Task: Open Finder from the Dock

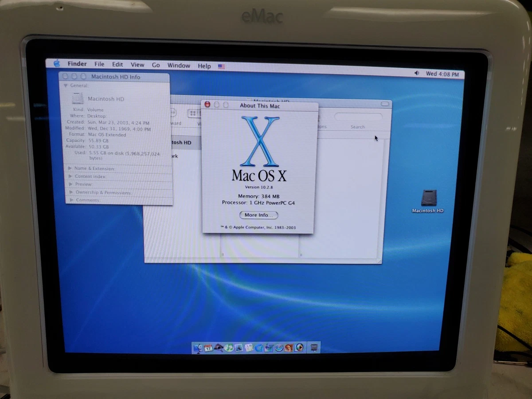Action: click(x=198, y=348)
